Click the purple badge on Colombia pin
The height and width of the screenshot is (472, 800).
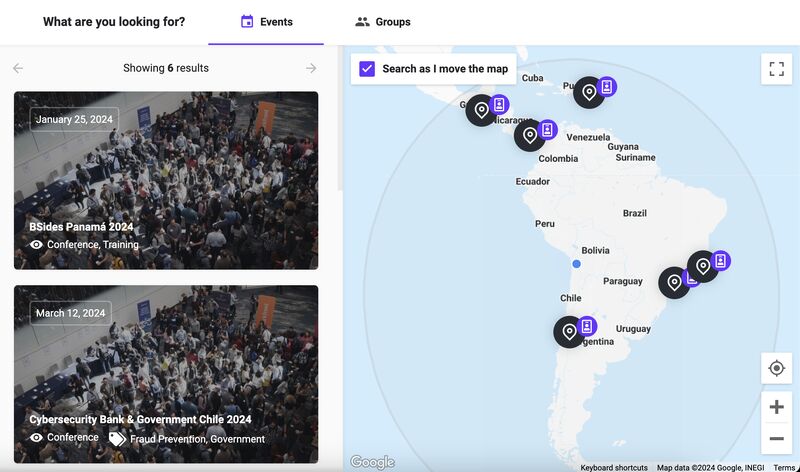pos(547,130)
